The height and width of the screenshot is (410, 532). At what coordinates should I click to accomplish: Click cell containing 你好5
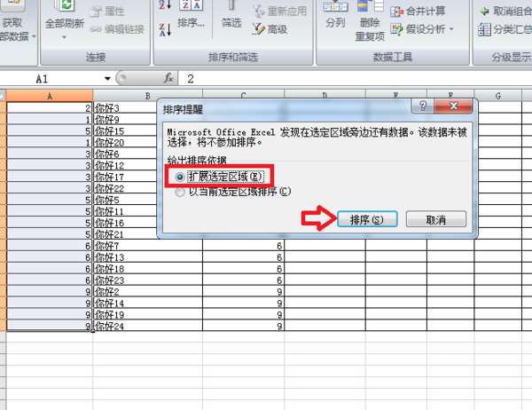[x=125, y=200]
